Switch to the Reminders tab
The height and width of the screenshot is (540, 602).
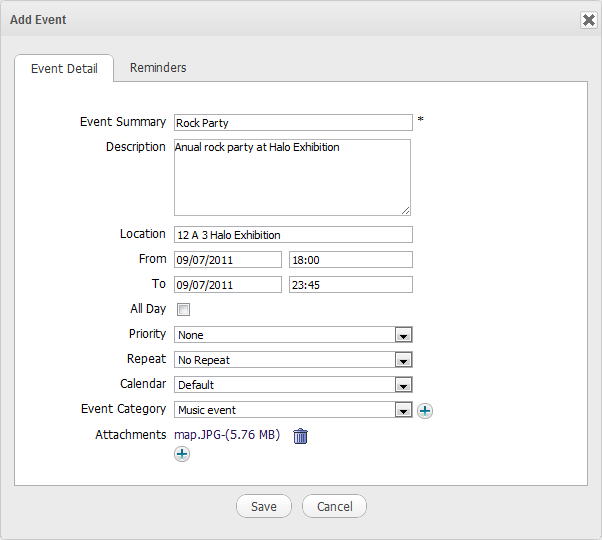click(x=158, y=68)
